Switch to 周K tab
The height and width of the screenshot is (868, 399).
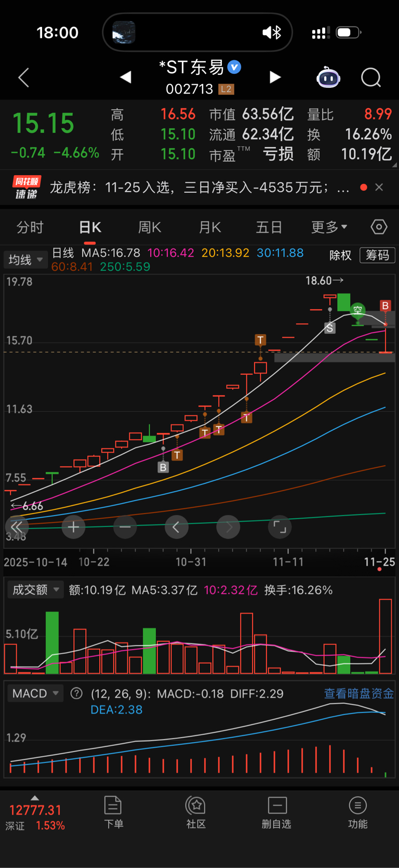point(150,228)
